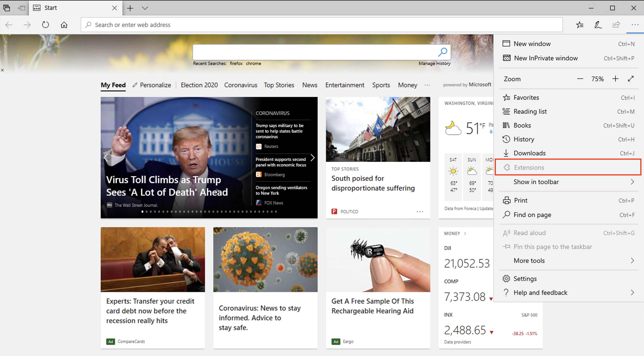
Task: Open 'Virus Toll Climbs as Trump' headline
Action: point(167,186)
